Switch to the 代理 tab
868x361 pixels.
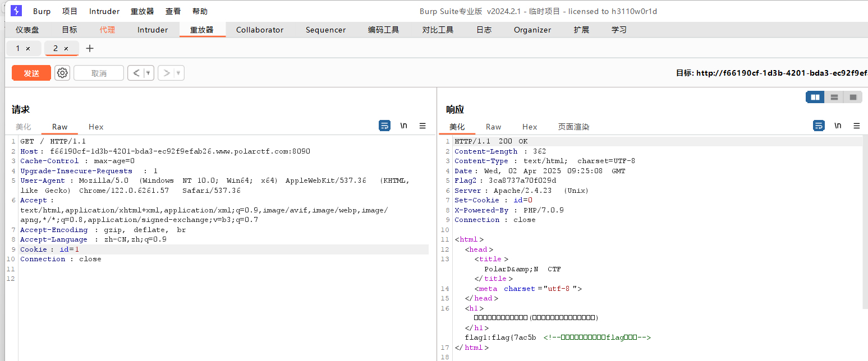tap(107, 30)
